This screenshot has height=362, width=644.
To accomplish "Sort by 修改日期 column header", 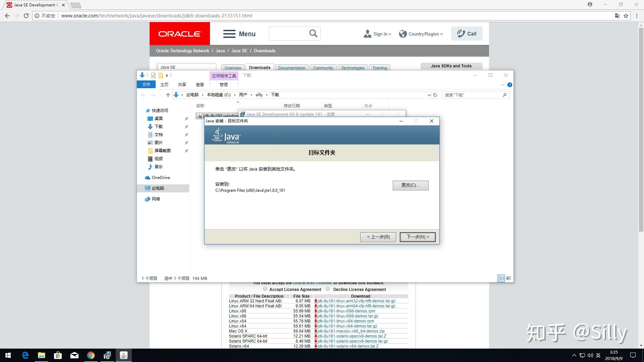I will click(292, 106).
